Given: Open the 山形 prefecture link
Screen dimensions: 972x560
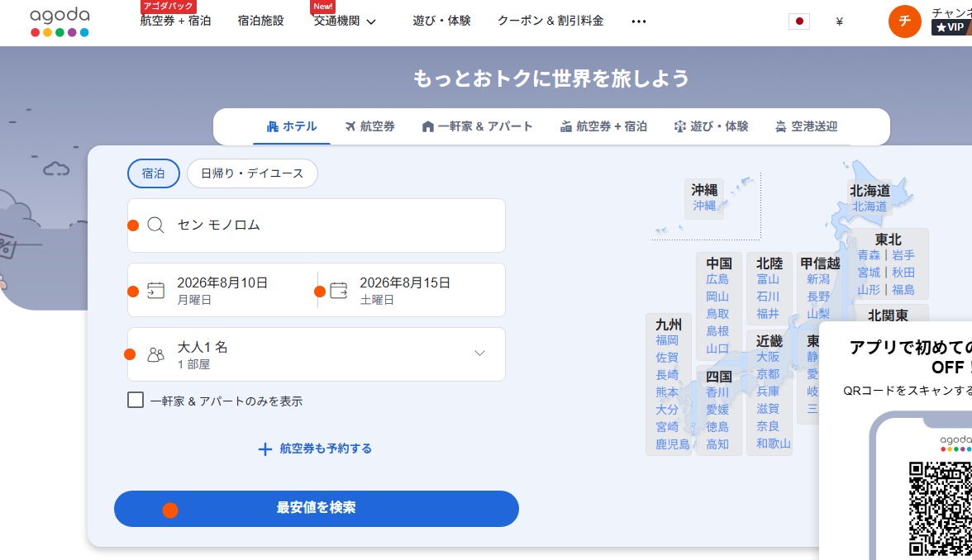Looking at the screenshot, I should point(869,290).
